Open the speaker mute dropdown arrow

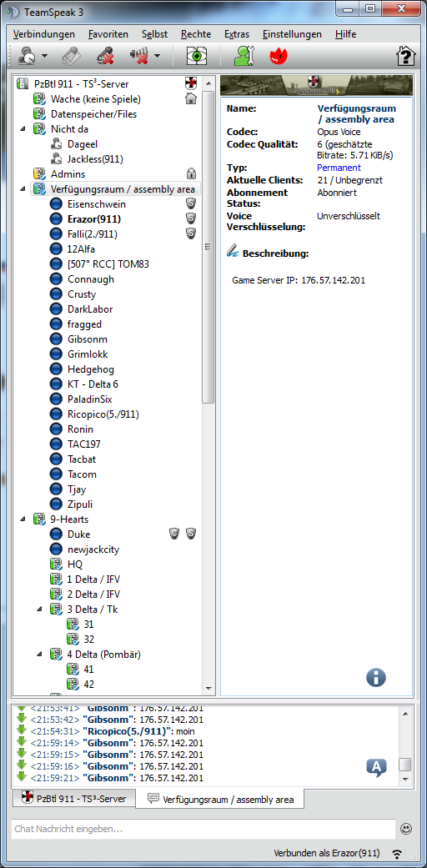click(x=158, y=56)
